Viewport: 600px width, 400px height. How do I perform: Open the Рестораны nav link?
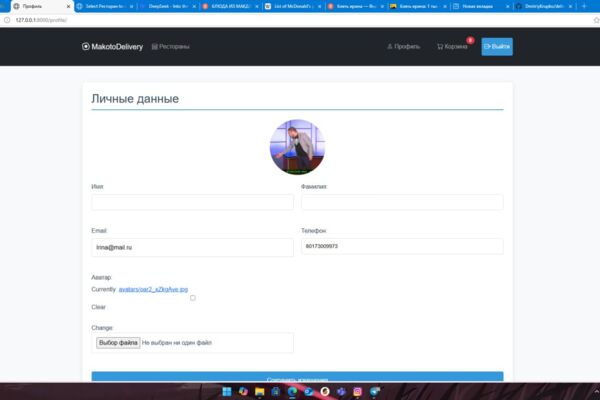click(171, 47)
